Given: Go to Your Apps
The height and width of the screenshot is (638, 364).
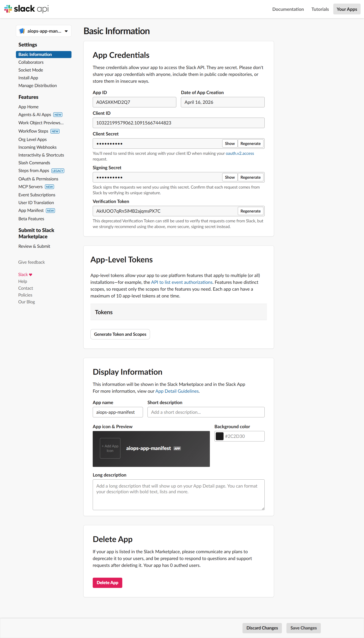Looking at the screenshot, I should [347, 9].
